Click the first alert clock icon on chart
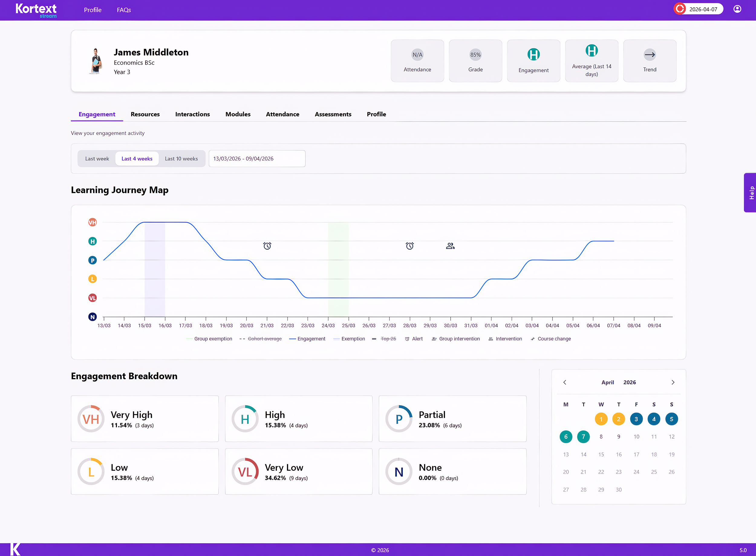 click(267, 246)
